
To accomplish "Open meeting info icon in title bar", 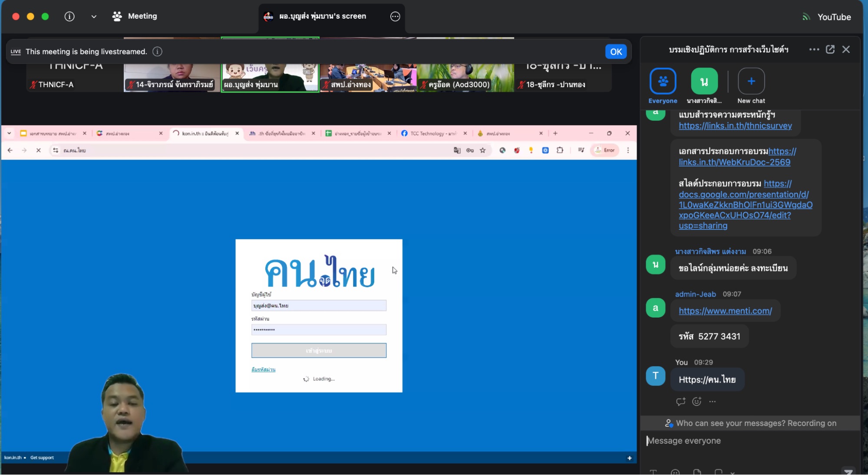I will 69,16.
